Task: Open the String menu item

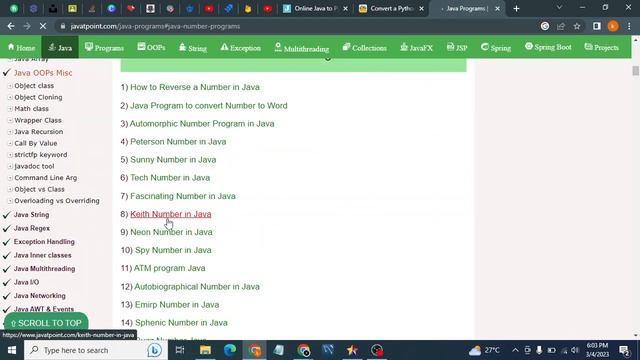Action: 193,47
